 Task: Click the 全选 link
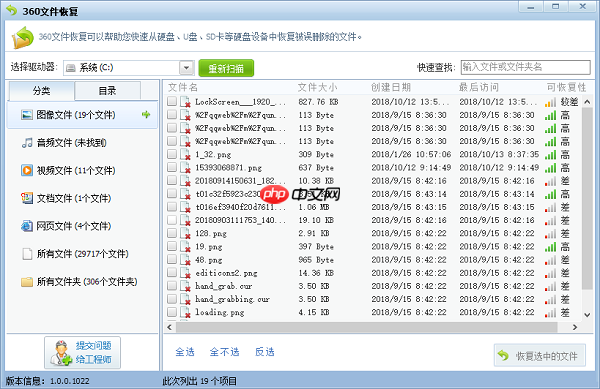click(x=185, y=352)
